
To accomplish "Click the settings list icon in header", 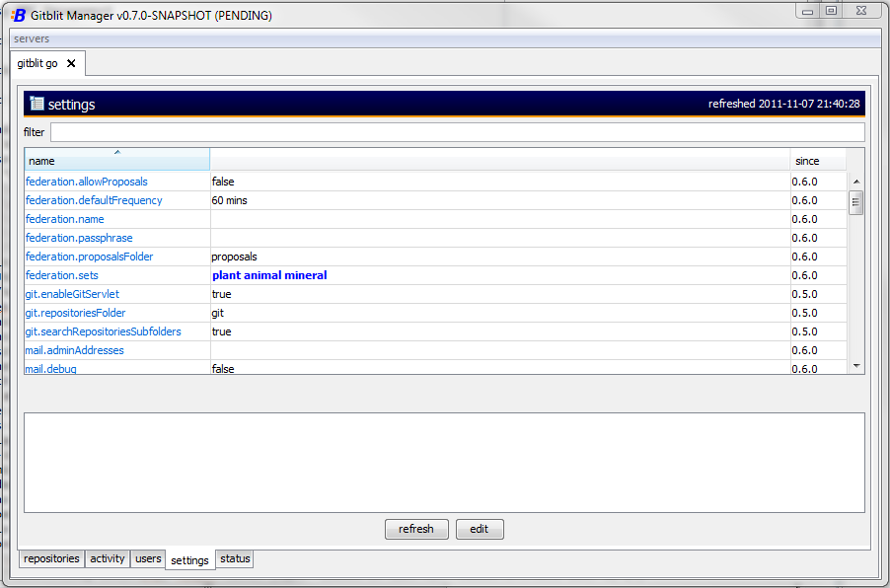I will pyautogui.click(x=37, y=103).
